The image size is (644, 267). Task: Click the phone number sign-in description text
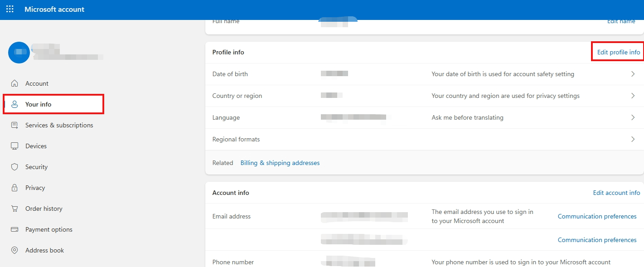(521, 262)
